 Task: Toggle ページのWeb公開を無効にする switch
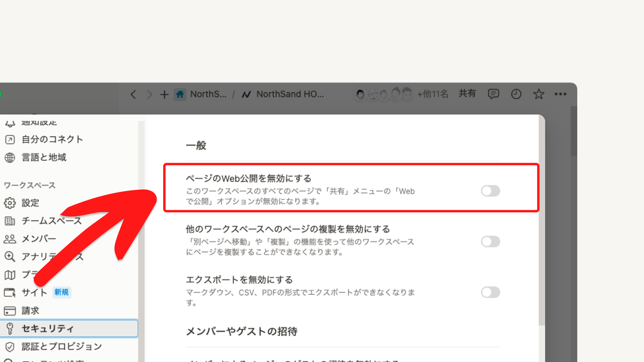490,191
